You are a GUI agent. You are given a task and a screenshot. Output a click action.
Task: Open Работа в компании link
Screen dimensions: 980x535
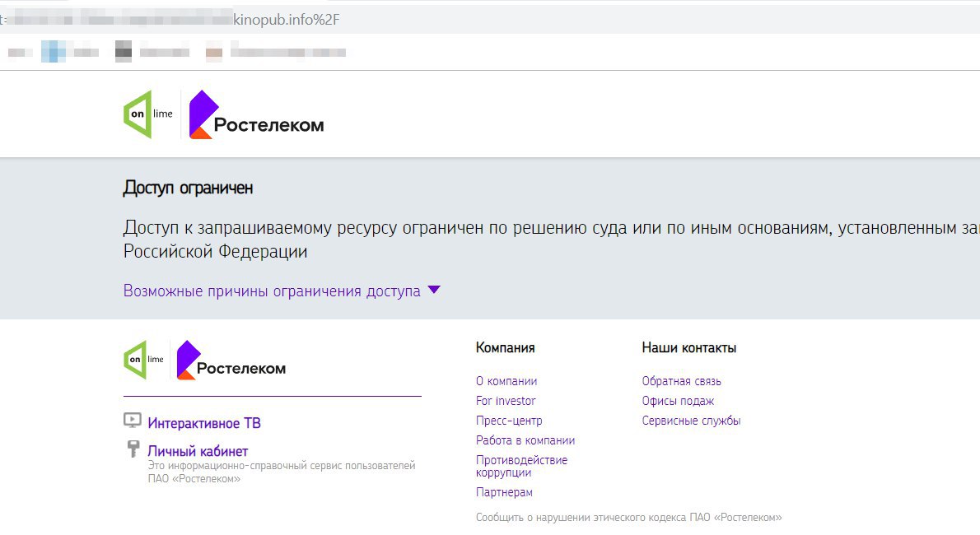pos(525,440)
